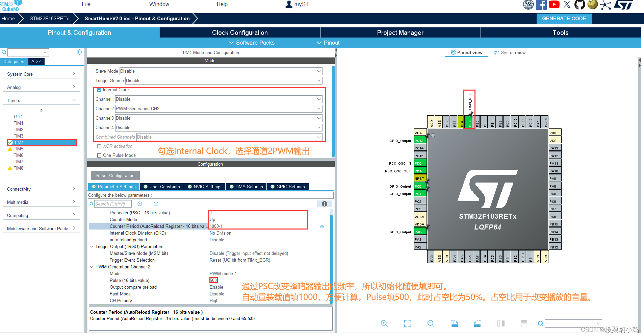Uncheck the Internal Clock checkbox
The image size is (644, 336).
click(x=99, y=90)
